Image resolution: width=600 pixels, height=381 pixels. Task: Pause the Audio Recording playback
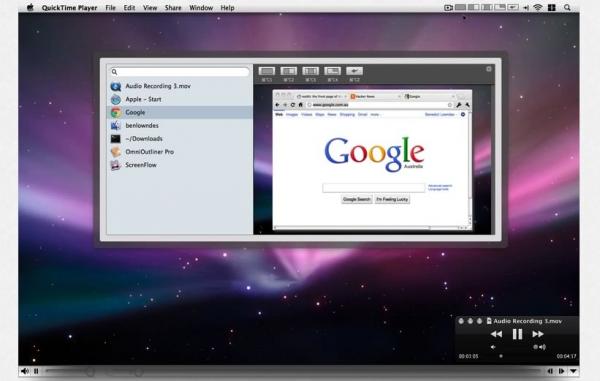point(517,334)
